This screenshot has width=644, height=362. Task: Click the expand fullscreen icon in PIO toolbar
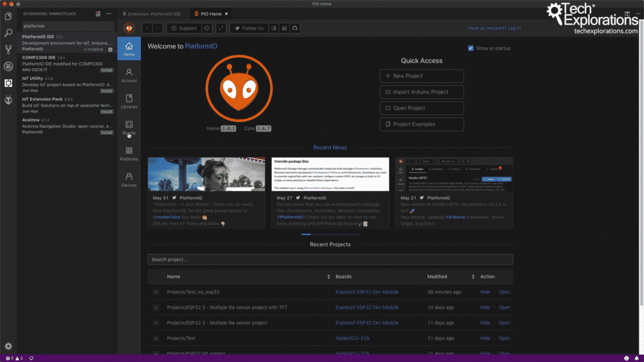221,28
